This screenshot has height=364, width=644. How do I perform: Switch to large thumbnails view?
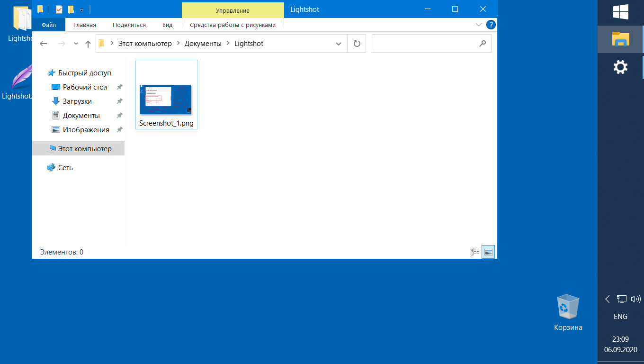point(489,252)
